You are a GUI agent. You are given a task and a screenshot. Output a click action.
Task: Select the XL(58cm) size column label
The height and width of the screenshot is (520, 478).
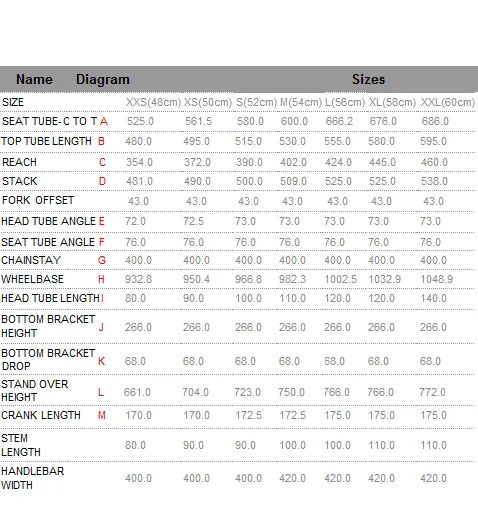(392, 102)
